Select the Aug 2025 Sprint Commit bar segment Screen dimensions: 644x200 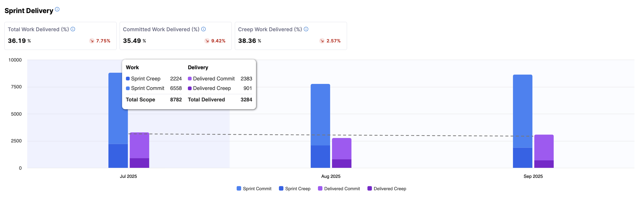320,115
